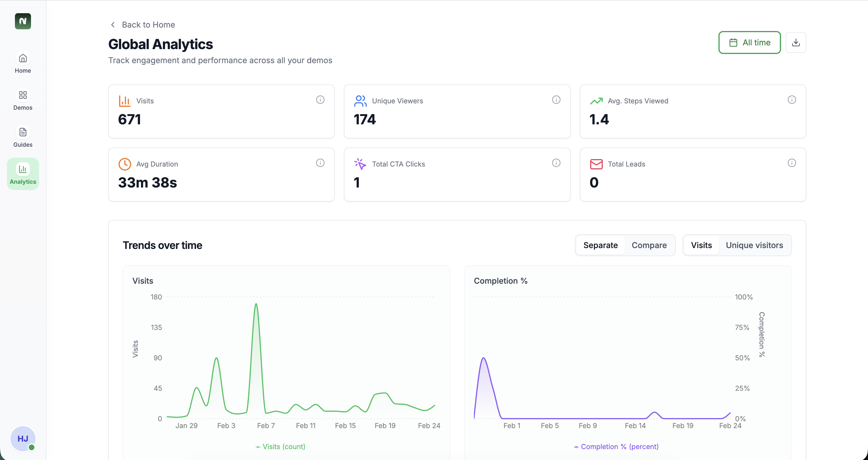This screenshot has width=868, height=460.
Task: Go to the Demos section
Action: [x=23, y=100]
